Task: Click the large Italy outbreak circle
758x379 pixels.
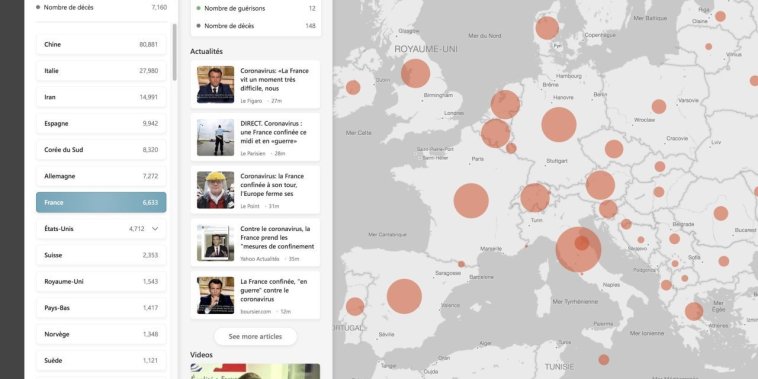Action: click(x=578, y=249)
